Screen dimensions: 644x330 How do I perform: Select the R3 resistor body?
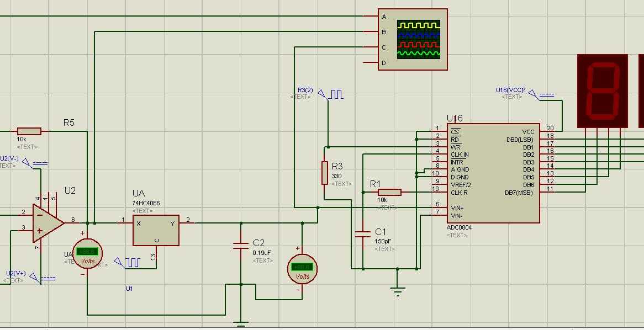324,173
